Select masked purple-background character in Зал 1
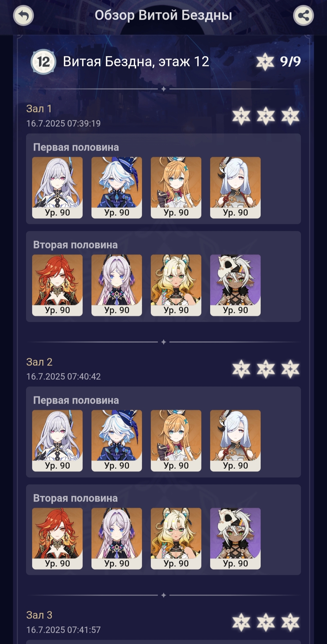Screen dimensions: 327x644 [x=235, y=285]
